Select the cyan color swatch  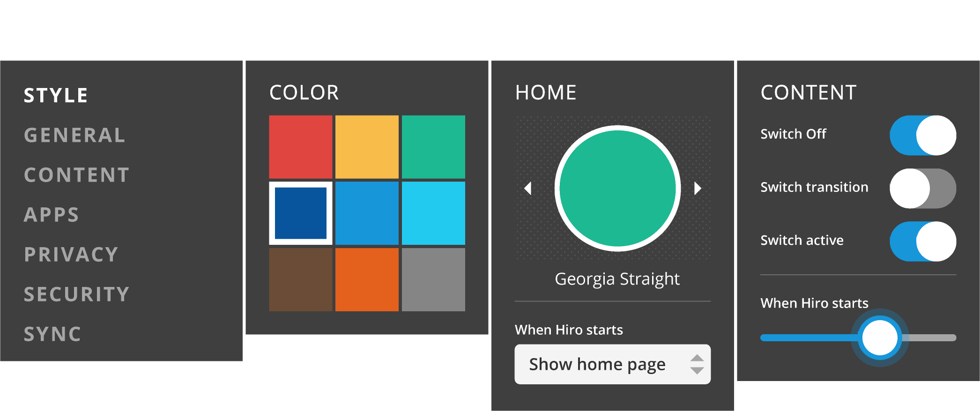click(x=433, y=213)
